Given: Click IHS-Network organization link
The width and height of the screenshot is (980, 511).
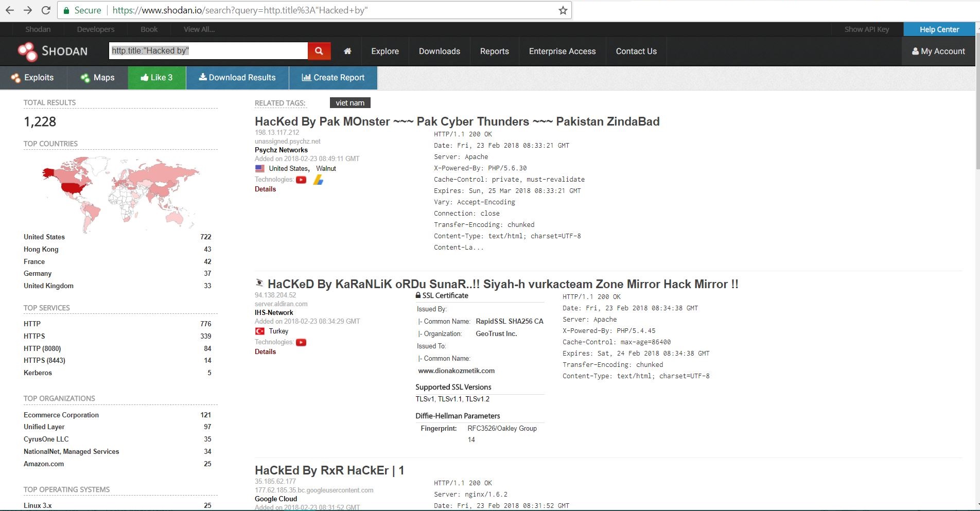Looking at the screenshot, I should 274,312.
